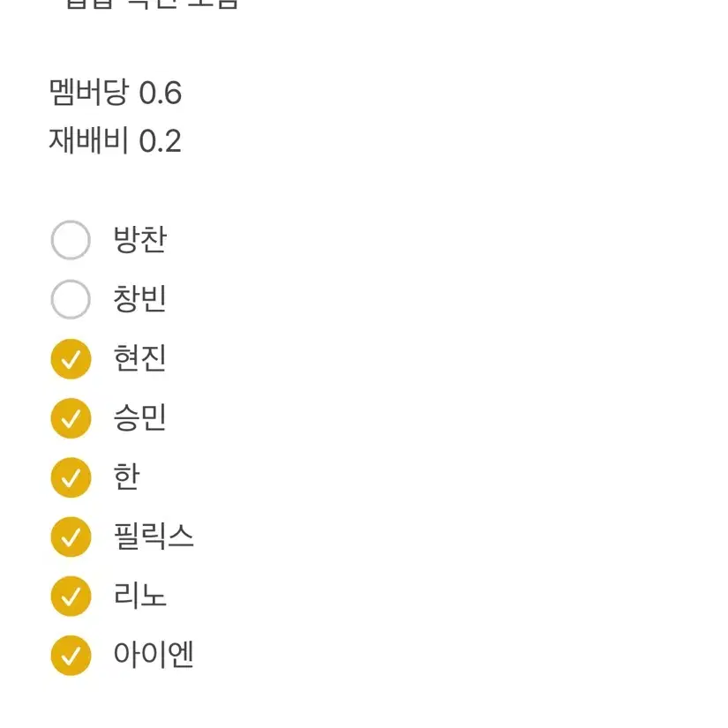Image resolution: width=728 pixels, height=728 pixels.
Task: Deselect the yellow 한 checkmark
Action: pyautogui.click(x=71, y=477)
